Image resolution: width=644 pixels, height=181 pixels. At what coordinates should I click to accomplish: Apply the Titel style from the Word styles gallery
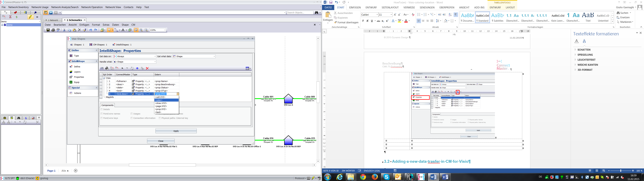click(588, 17)
